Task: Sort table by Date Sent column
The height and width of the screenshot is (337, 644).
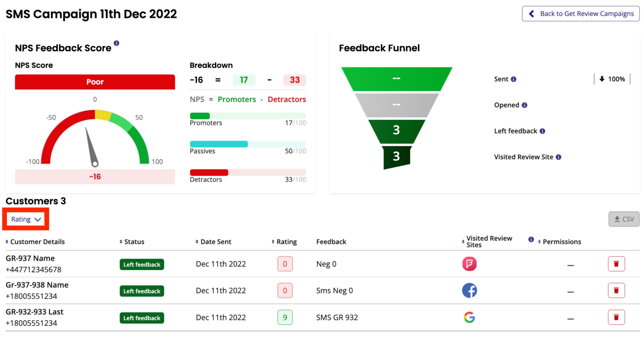Action: click(213, 242)
